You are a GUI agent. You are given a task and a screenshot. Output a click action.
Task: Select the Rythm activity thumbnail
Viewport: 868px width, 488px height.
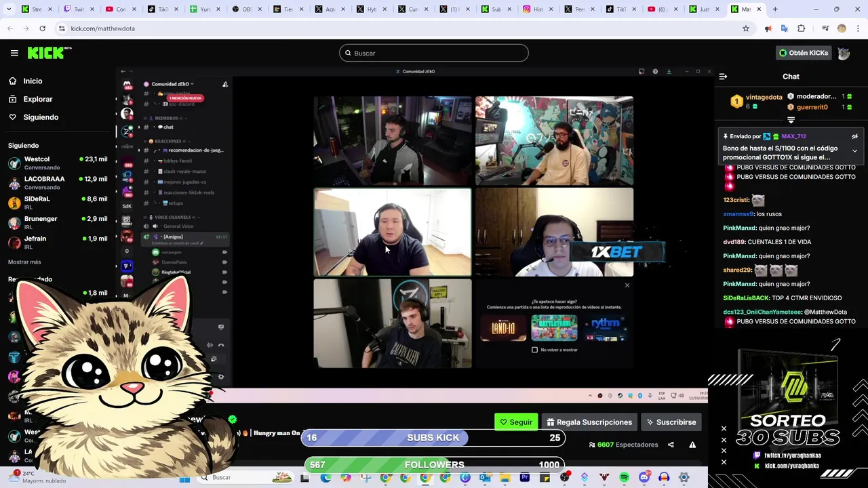coord(605,328)
